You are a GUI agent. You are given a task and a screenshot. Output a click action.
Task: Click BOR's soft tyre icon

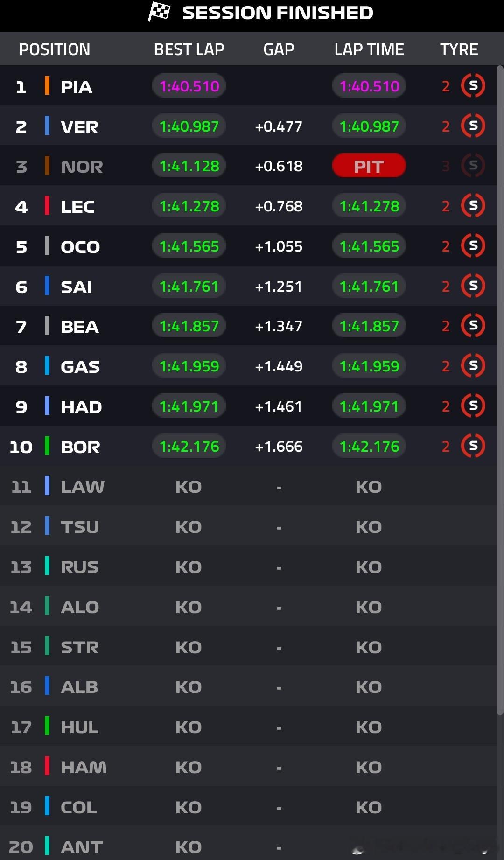[x=473, y=446]
